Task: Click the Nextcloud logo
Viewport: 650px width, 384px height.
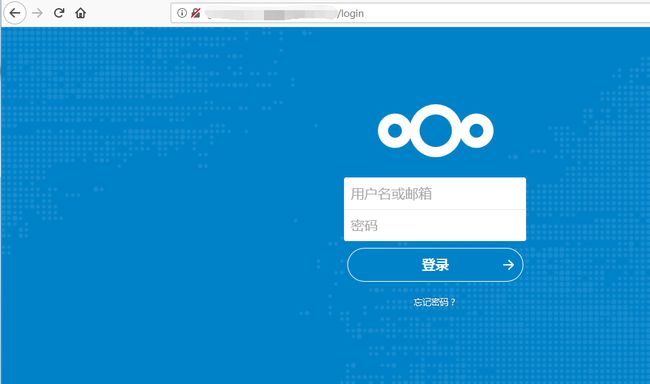Action: [x=435, y=131]
